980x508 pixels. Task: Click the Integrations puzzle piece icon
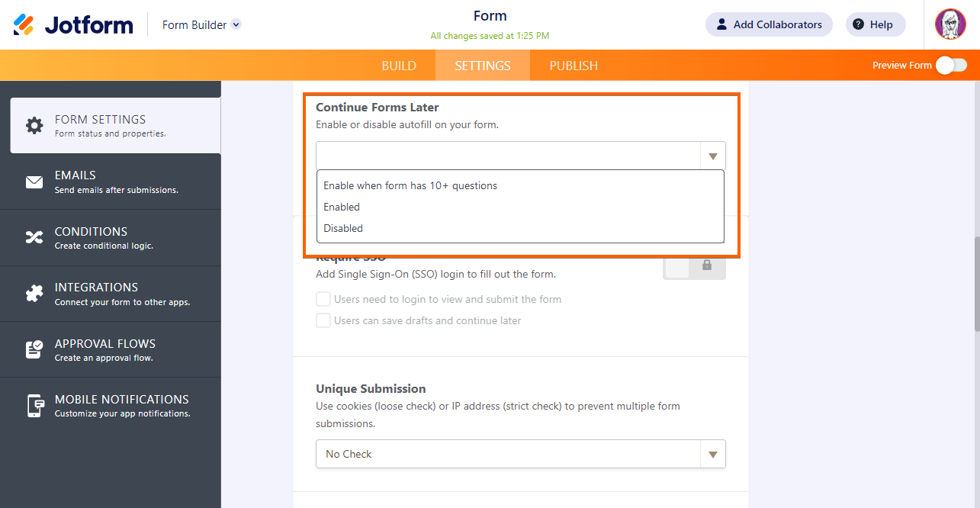34,294
